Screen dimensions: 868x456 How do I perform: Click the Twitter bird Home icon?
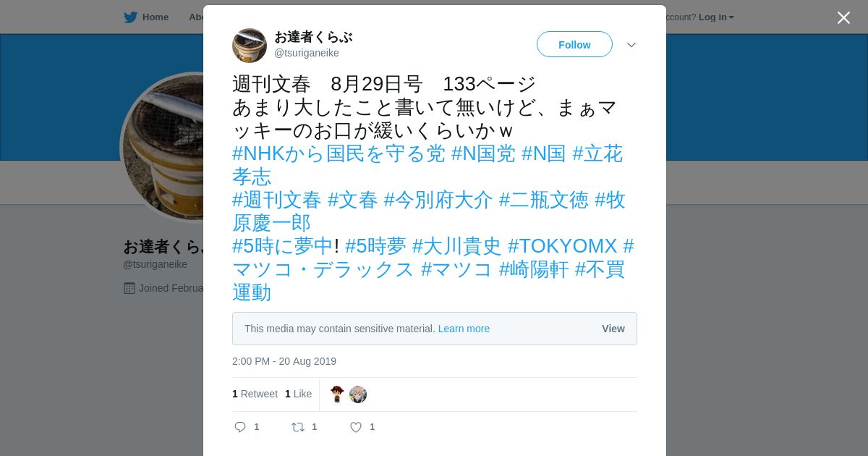(130, 17)
